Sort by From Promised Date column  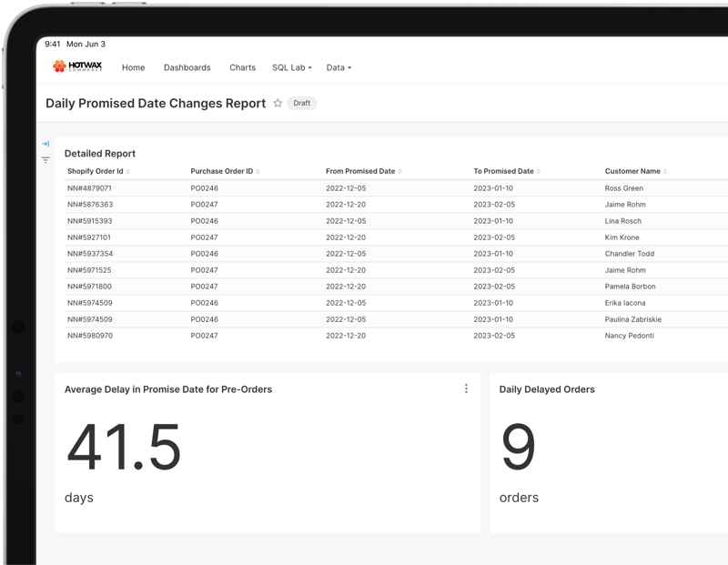(x=363, y=171)
